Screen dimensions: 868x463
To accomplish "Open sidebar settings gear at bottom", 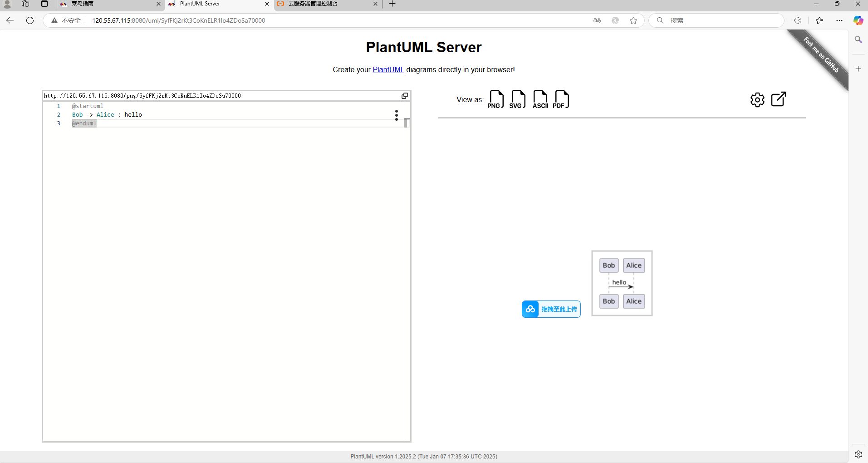I will 858,454.
